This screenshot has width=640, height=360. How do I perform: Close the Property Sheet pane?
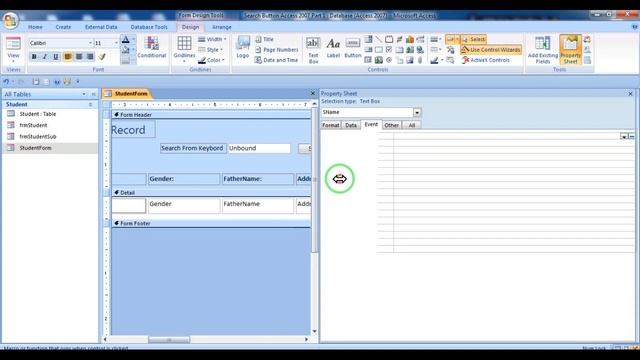(x=630, y=94)
